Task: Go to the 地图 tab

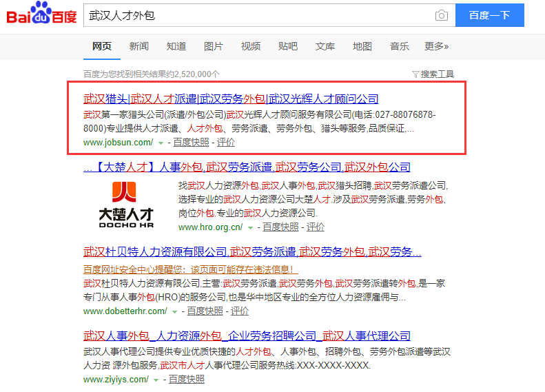Action: tap(362, 46)
